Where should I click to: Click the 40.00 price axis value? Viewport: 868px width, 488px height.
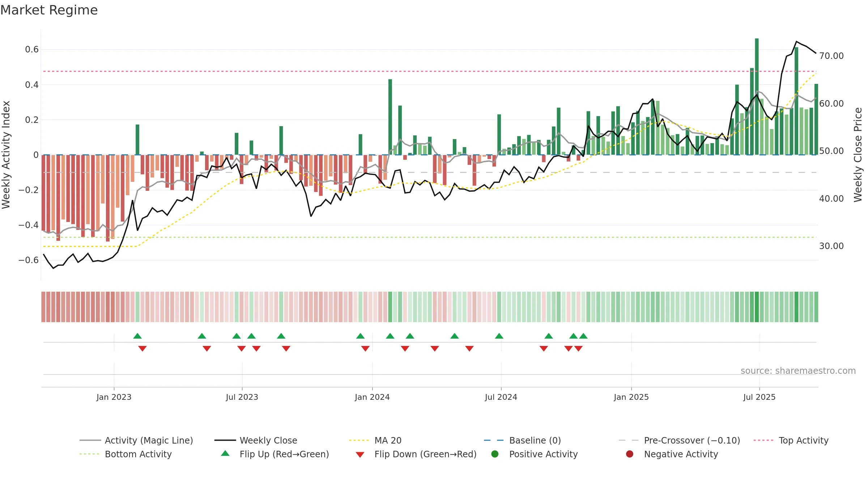pyautogui.click(x=831, y=198)
